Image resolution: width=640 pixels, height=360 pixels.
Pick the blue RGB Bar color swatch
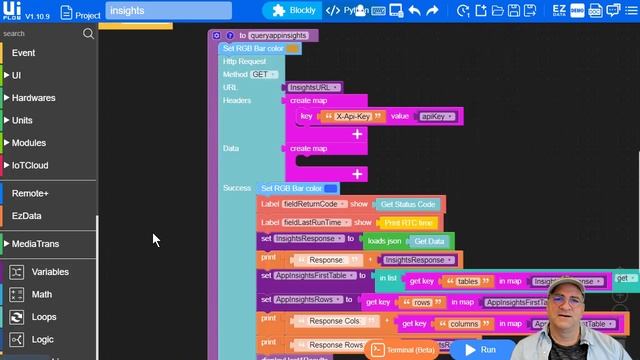331,189
